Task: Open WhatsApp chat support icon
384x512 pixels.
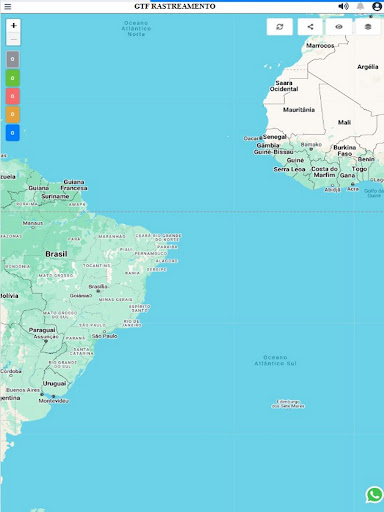Action: 374,495
